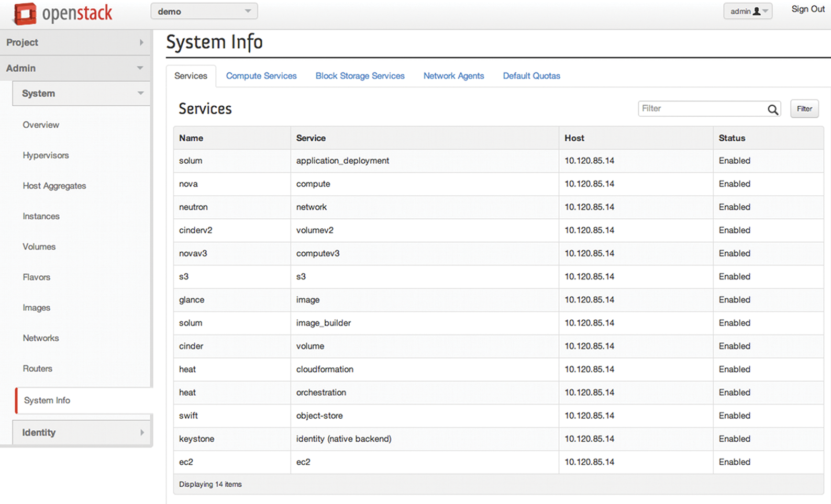Select the Network Agents tab

pyautogui.click(x=453, y=76)
